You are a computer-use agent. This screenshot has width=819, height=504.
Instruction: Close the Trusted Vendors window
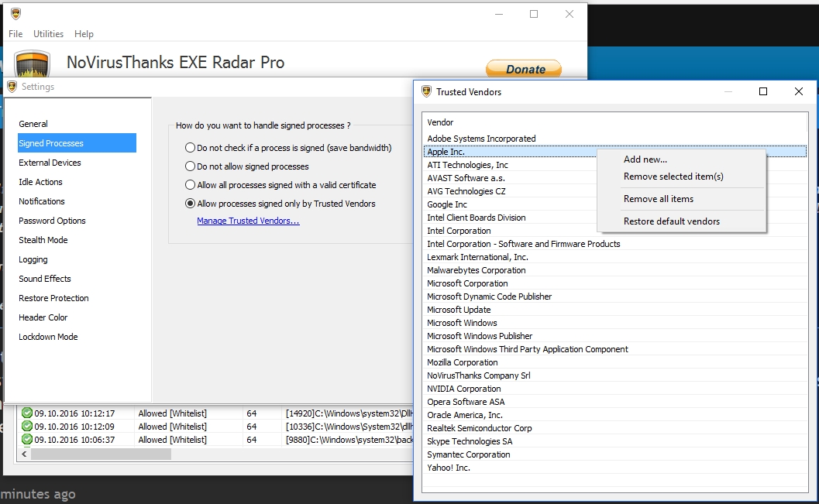pyautogui.click(x=798, y=92)
